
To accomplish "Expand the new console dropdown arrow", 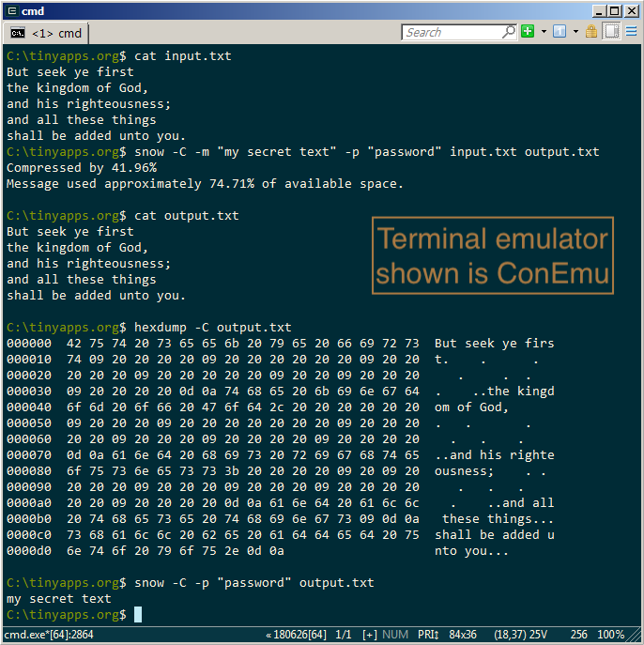I will coord(543,32).
